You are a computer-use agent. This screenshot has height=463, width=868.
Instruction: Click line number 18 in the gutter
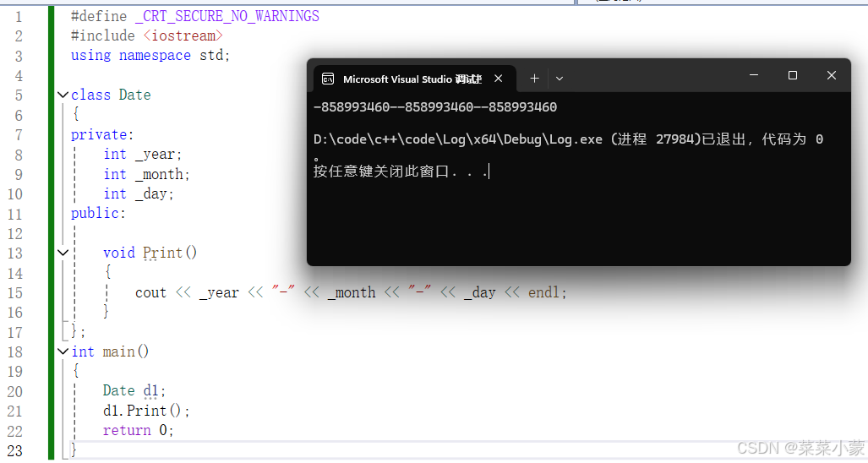click(x=15, y=352)
